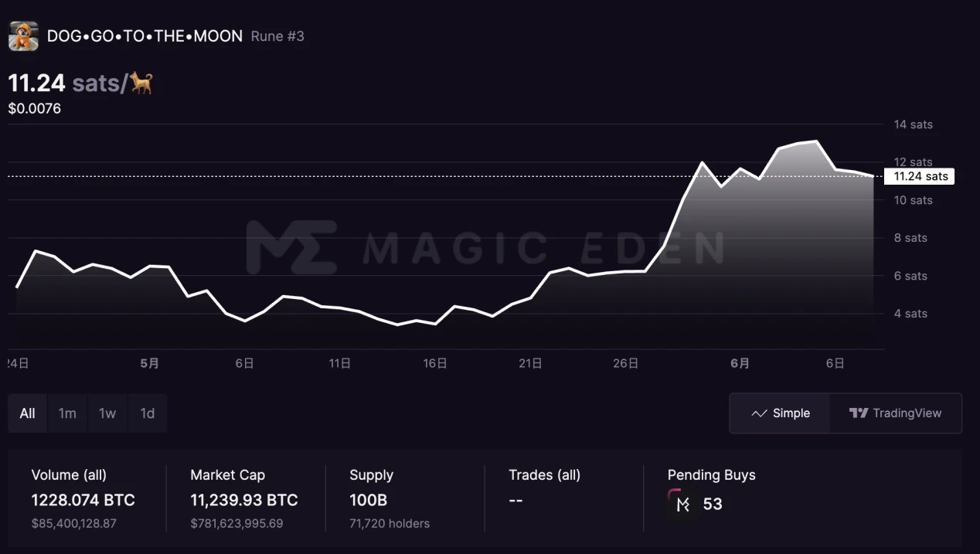Toggle to TradingView chart mode
Screen dimensions: 980x554
(x=896, y=413)
